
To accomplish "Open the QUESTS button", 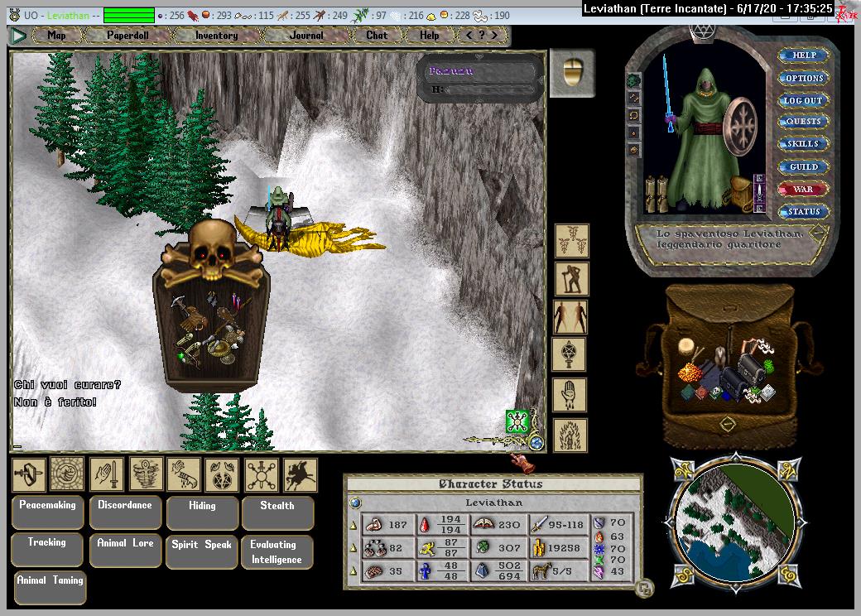I will (803, 122).
